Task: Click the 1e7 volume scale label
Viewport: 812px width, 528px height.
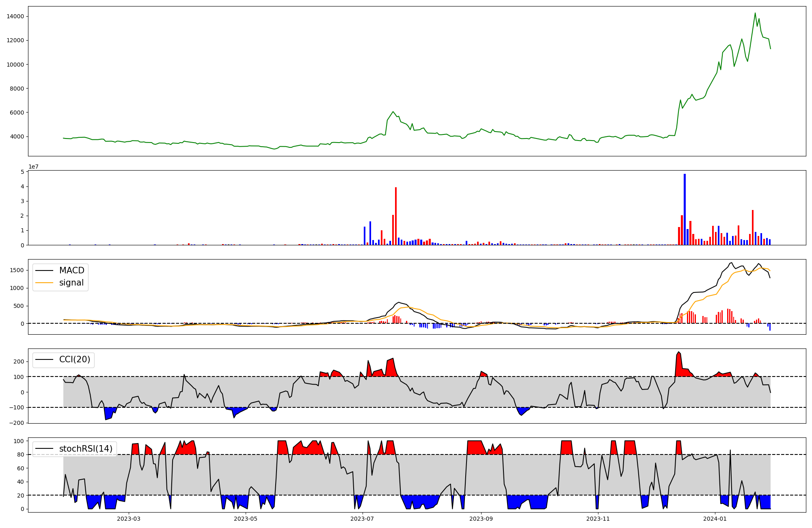Action: click(x=33, y=167)
